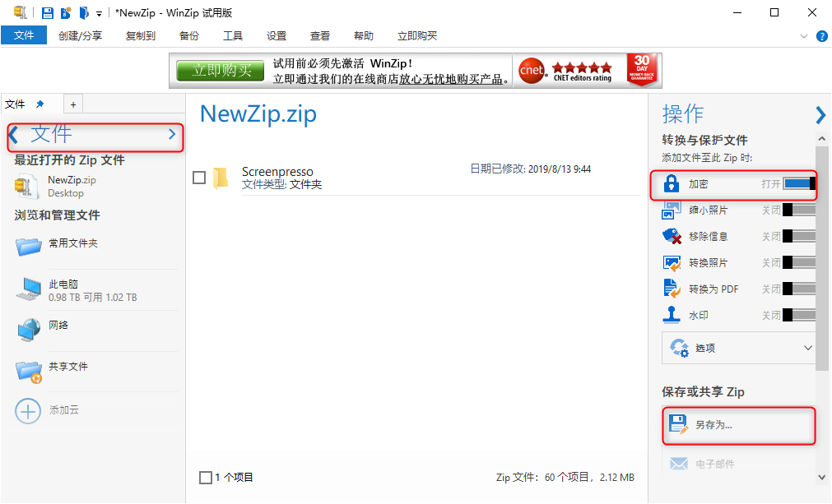Enable the 水印 toggle
The height and width of the screenshot is (504, 832).
pos(800,315)
